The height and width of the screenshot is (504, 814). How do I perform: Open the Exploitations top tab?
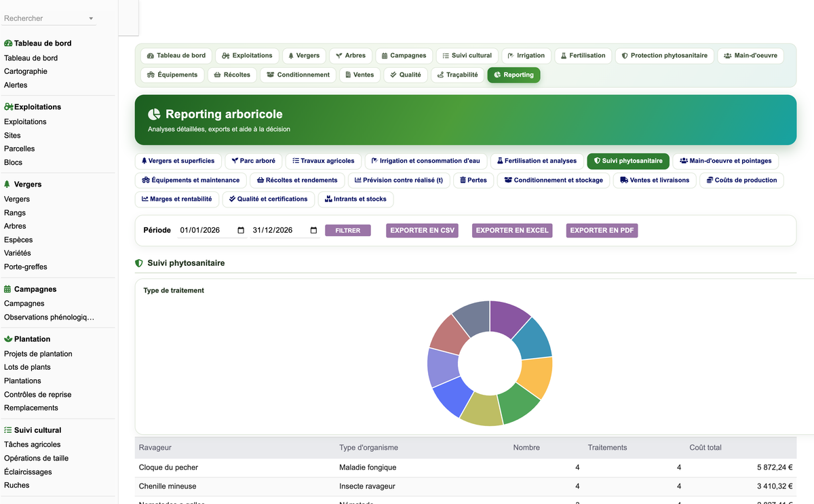247,56
